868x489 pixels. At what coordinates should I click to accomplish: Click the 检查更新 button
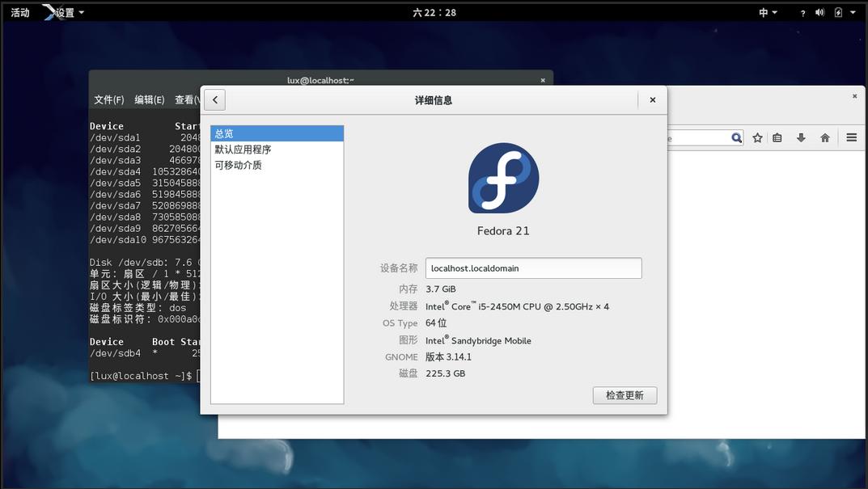(x=625, y=395)
